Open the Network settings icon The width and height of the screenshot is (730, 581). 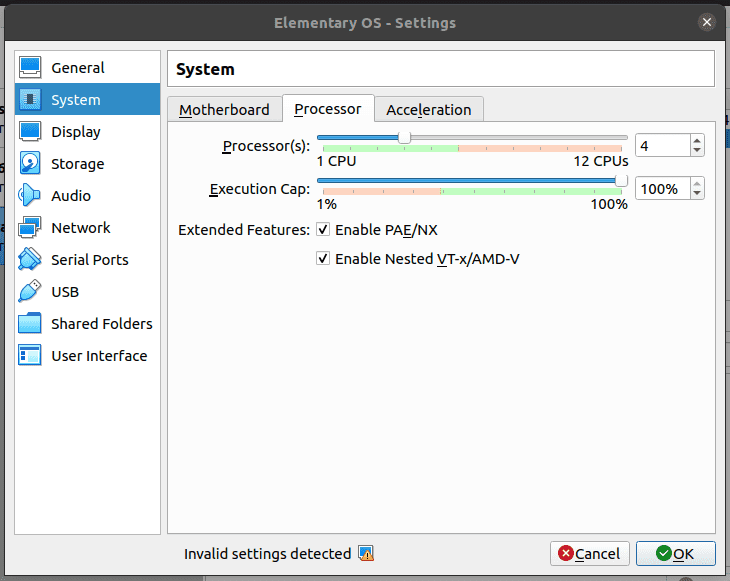[31, 228]
